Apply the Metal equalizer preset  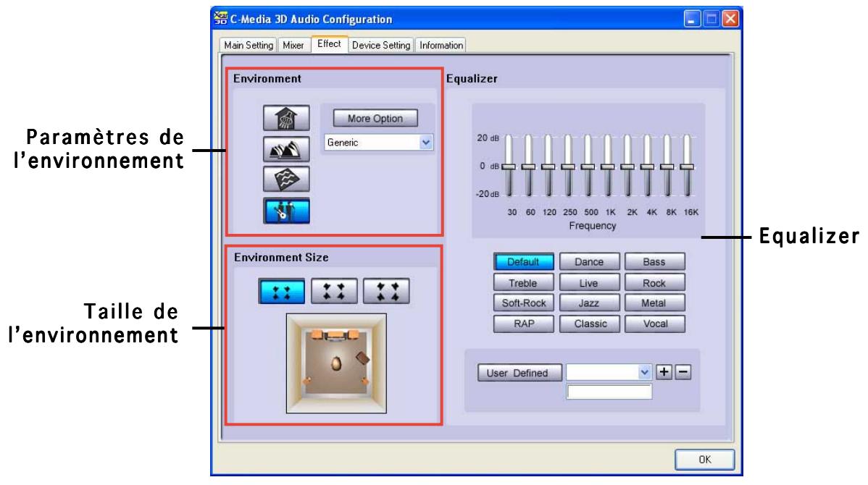pyautogui.click(x=654, y=303)
